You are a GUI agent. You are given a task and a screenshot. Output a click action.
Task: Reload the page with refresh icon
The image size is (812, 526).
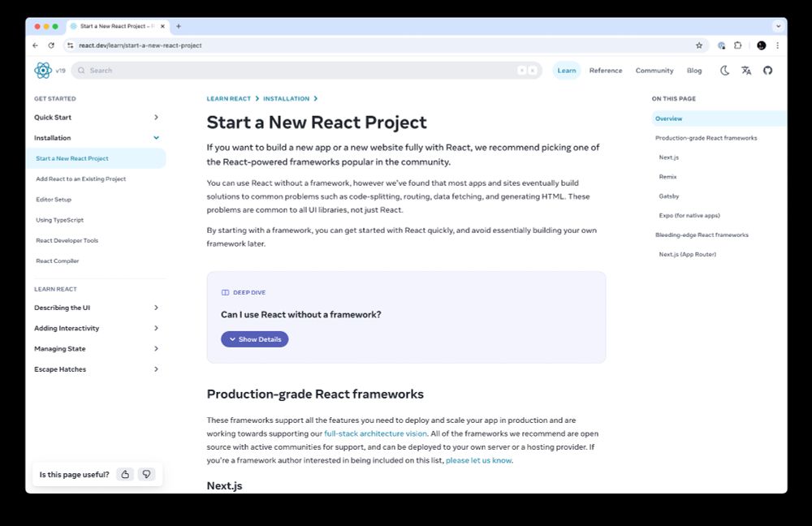pyautogui.click(x=51, y=45)
